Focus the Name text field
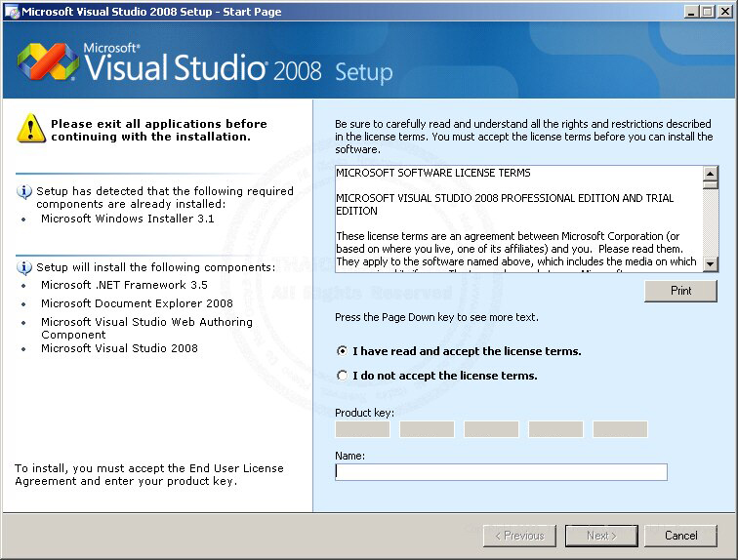 click(x=501, y=472)
